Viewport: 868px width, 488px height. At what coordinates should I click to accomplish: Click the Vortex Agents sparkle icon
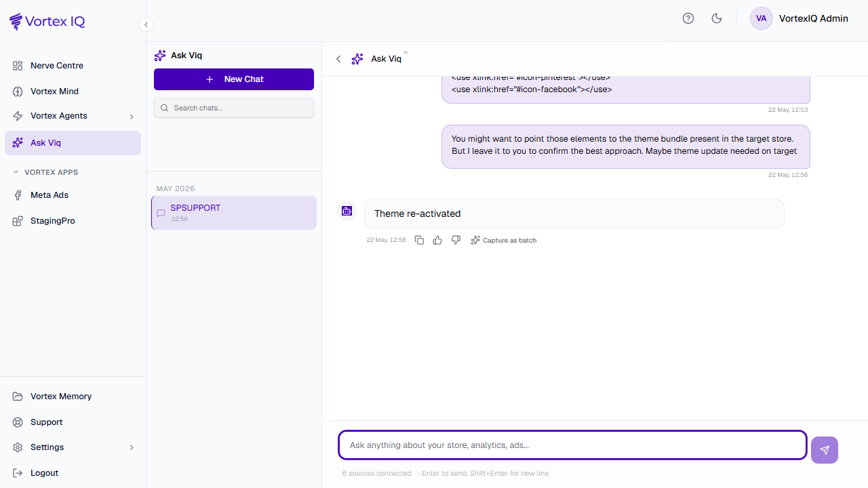click(18, 116)
